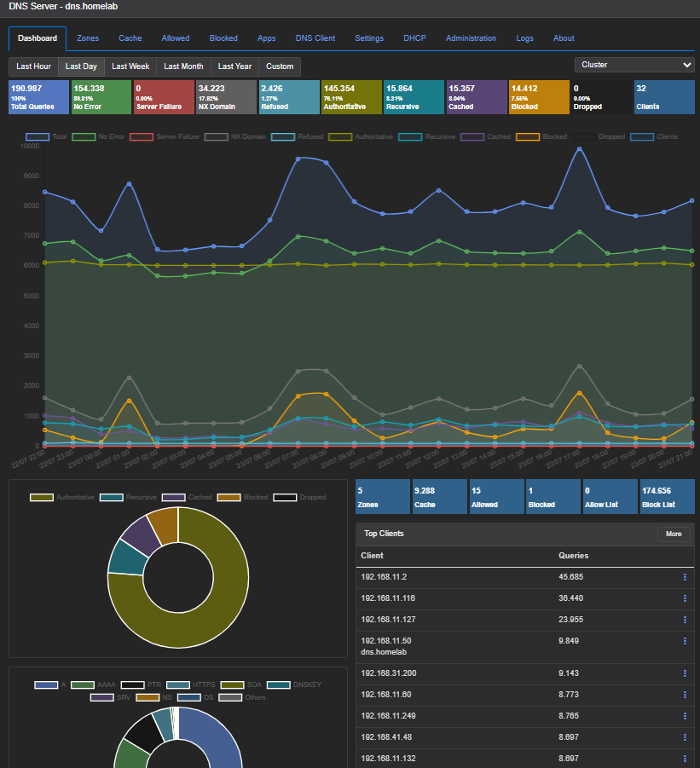Screen dimensions: 700x768
Task: Open options menu for client 192.168.11.2
Action: coord(685,577)
